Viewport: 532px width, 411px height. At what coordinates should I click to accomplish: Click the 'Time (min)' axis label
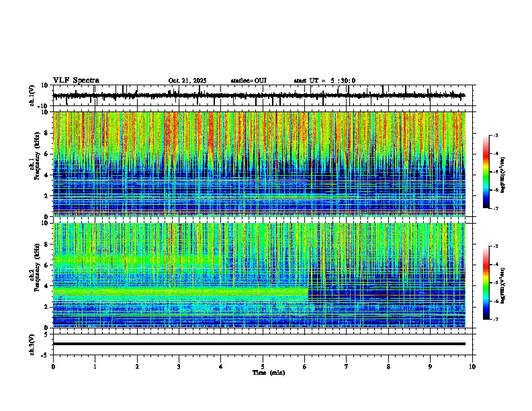269,373
